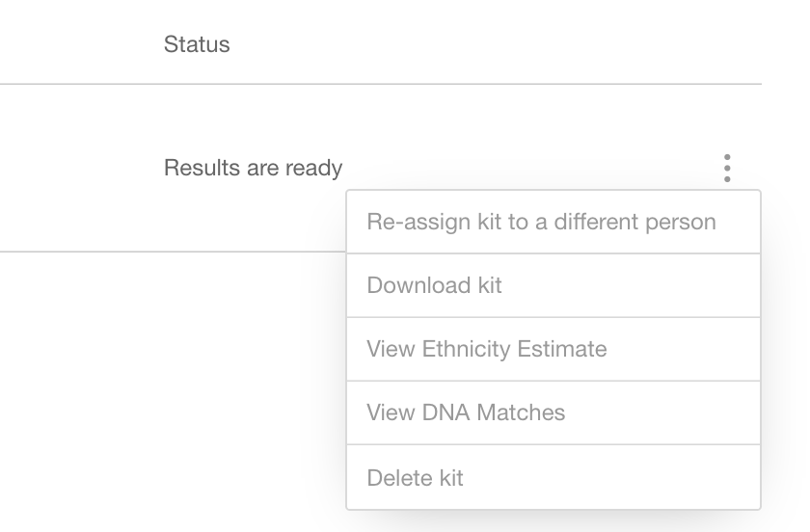Pick the first entry in the kit dropdown
810x532 pixels.
[x=553, y=222]
